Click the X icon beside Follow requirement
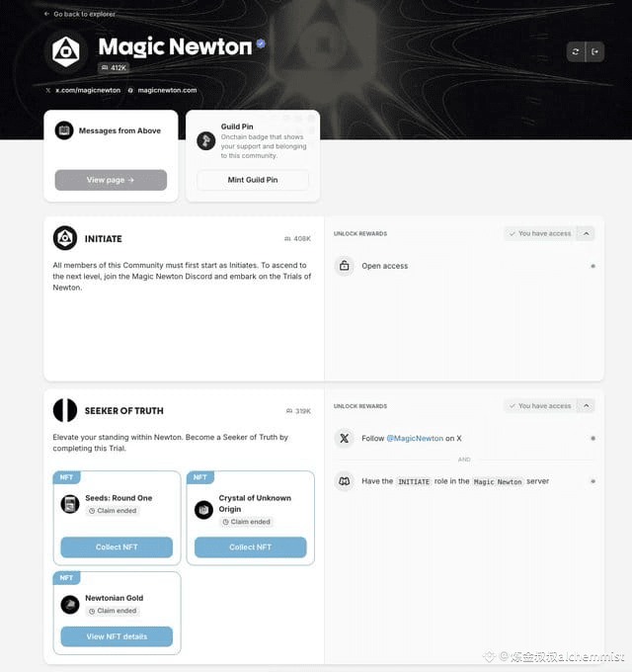 point(345,438)
